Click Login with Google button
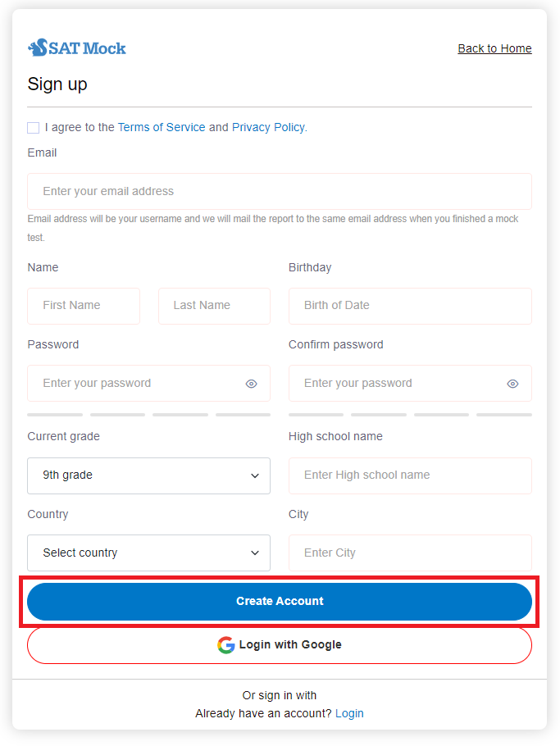 pyautogui.click(x=280, y=645)
